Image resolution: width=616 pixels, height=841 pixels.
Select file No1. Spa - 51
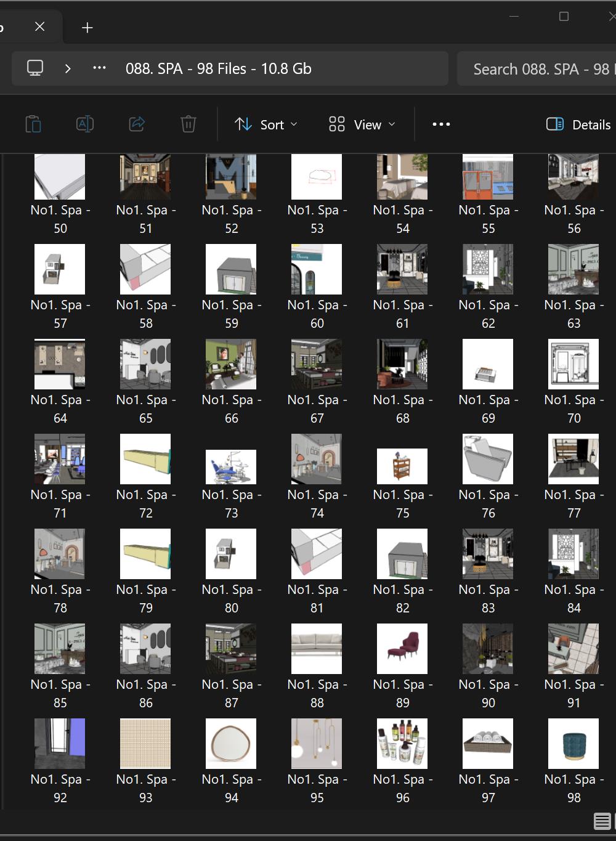pyautogui.click(x=145, y=194)
